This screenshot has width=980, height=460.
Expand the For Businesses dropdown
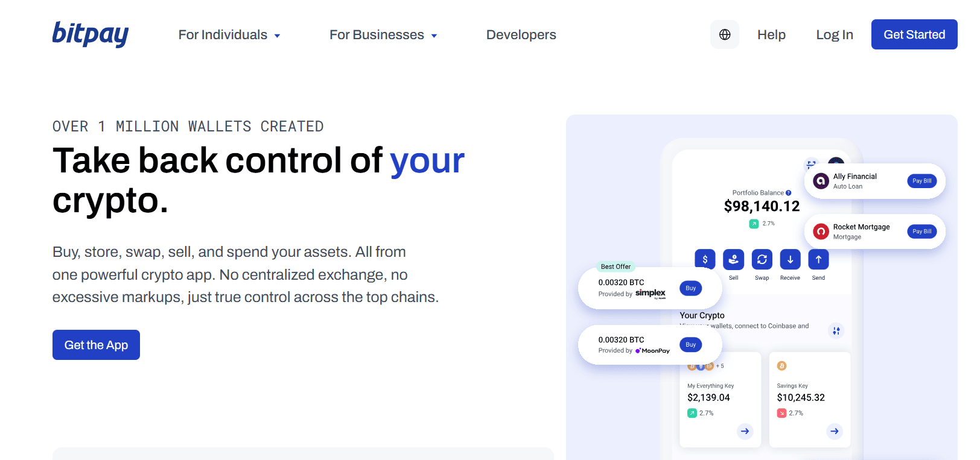[x=383, y=35]
